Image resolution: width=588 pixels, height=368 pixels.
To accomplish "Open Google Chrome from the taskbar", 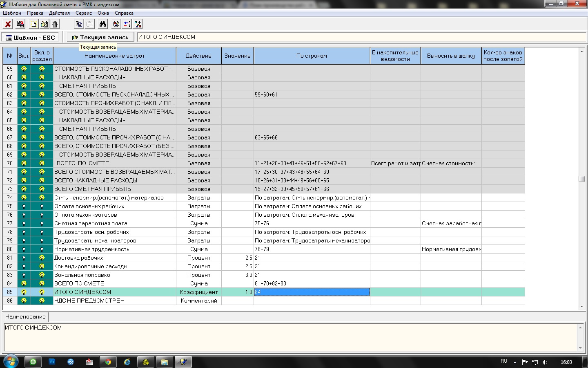I will click(108, 362).
